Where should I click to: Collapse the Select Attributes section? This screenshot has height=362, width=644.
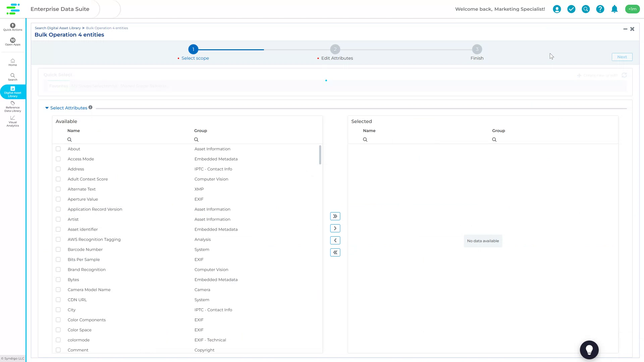point(47,108)
